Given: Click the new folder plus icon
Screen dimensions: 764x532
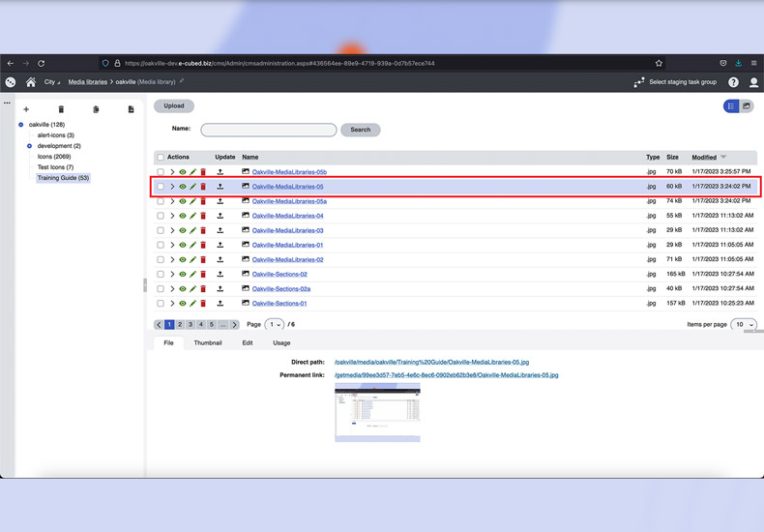Looking at the screenshot, I should (26, 109).
